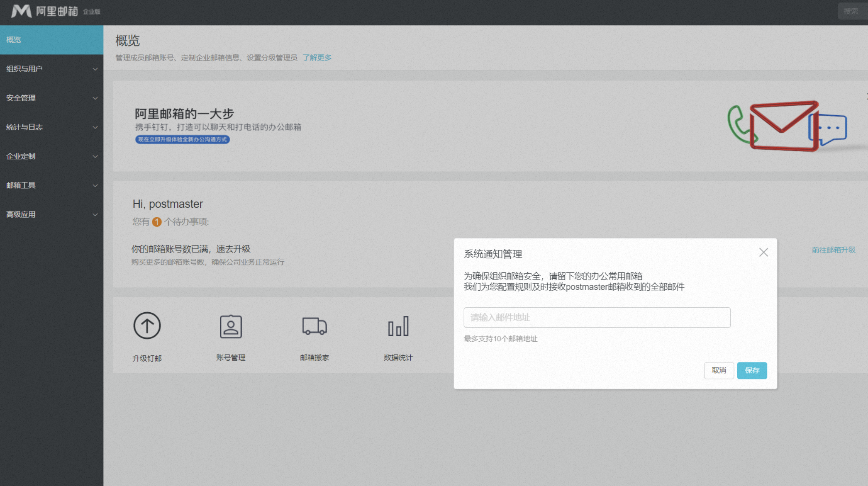Click the 现在立即升级 banner button
868x486 pixels.
coord(183,139)
